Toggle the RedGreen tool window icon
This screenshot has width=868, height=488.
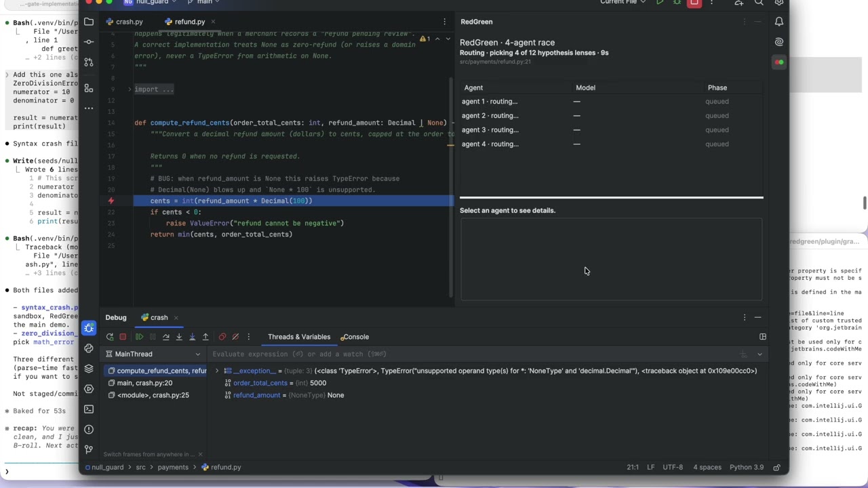coord(779,62)
